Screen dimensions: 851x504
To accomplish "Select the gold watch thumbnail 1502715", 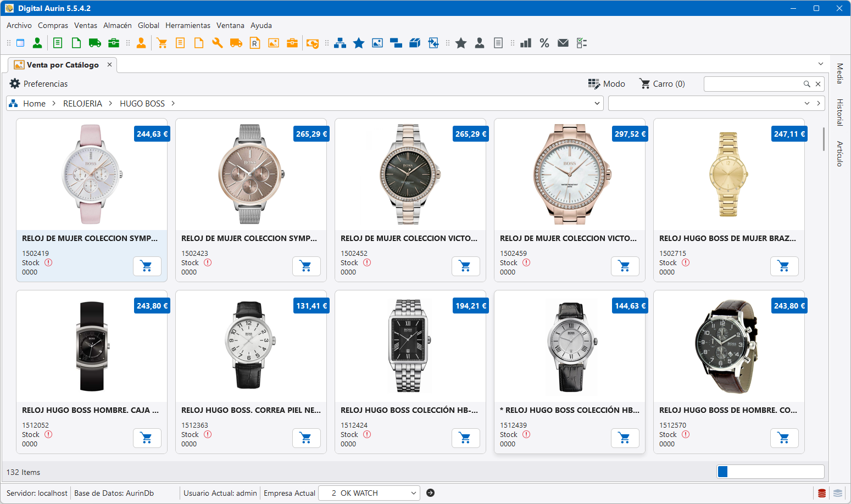I will 728,175.
